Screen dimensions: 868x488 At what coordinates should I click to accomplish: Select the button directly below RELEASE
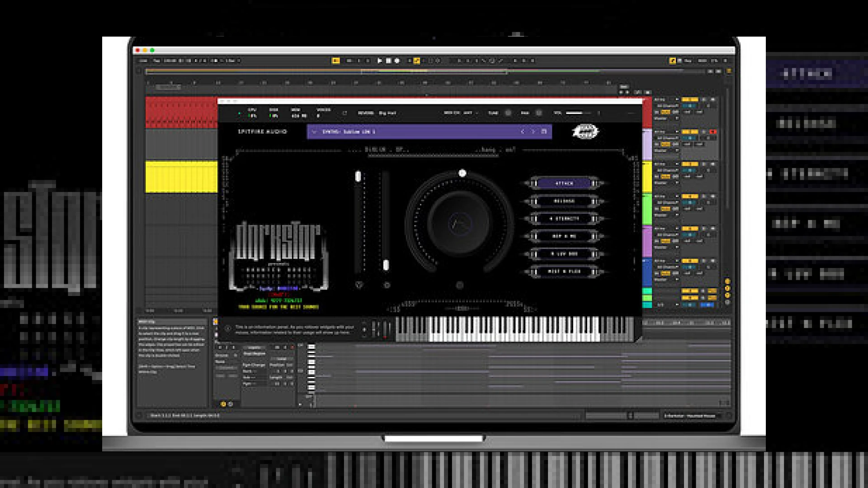(564, 219)
